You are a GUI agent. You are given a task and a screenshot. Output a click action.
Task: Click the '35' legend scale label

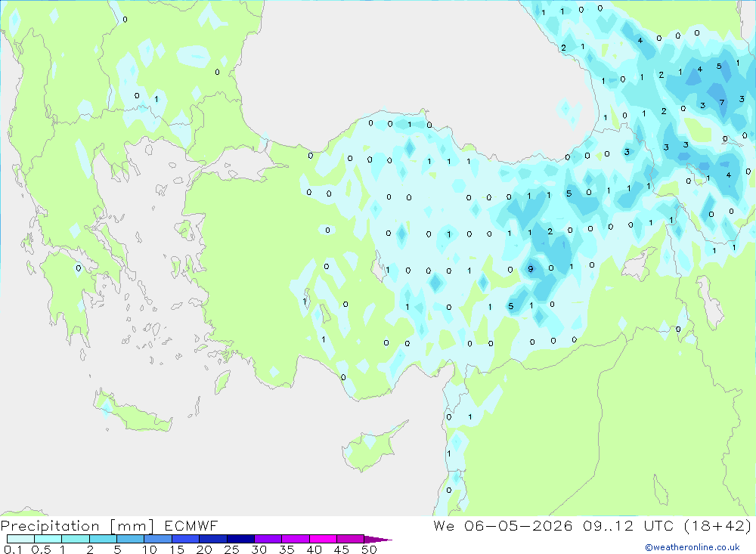(x=287, y=549)
